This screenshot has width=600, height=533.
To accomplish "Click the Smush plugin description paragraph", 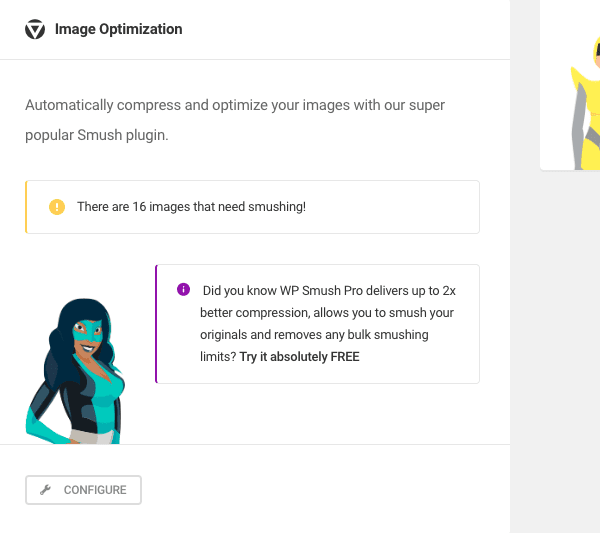I will coord(235,120).
